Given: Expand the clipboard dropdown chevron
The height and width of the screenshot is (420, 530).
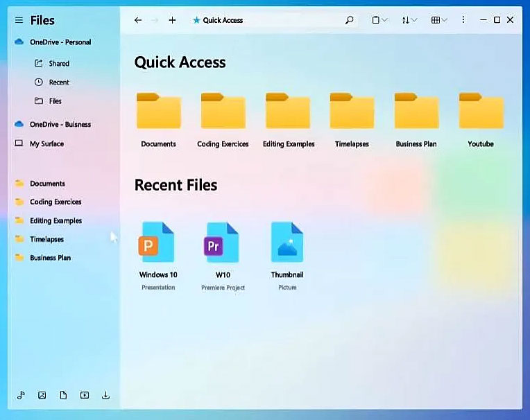Looking at the screenshot, I should coord(384,20).
